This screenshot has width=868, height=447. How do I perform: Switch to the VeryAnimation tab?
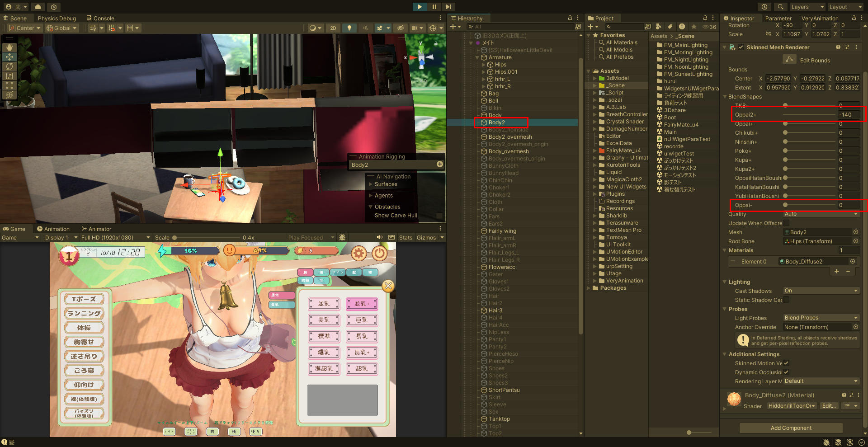click(820, 18)
